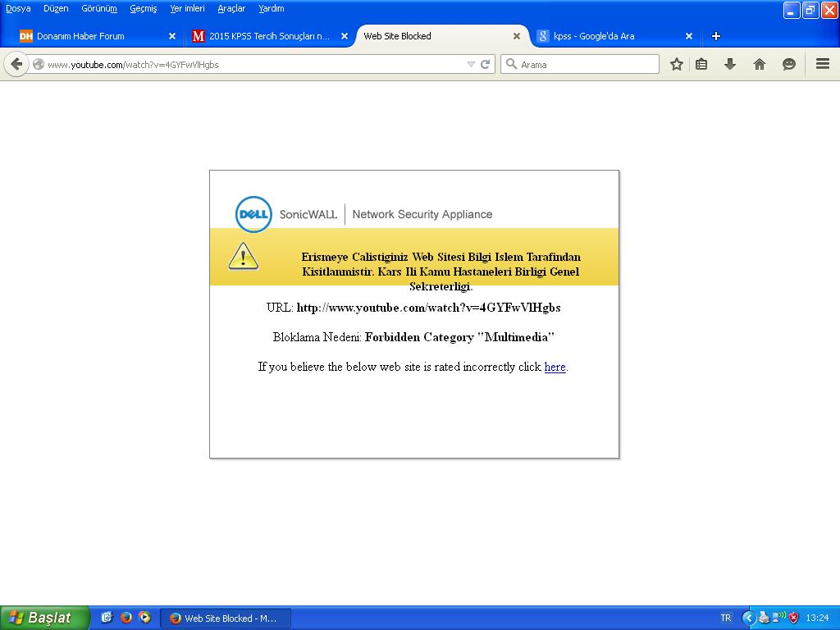Click the red security shield tray icon
Viewport: 840px width, 630px height.
click(x=793, y=618)
